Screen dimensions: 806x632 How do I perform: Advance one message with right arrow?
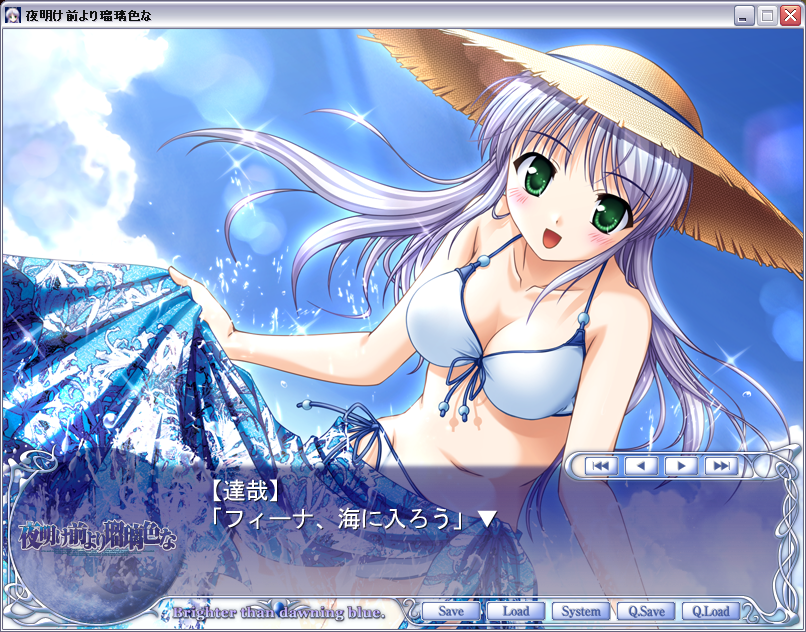(682, 466)
